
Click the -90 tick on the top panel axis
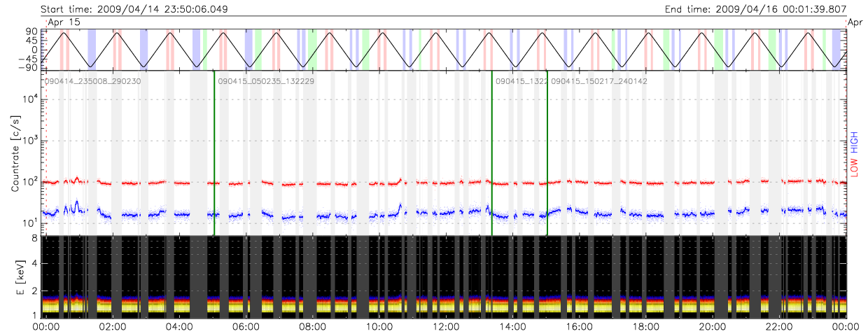(30, 68)
